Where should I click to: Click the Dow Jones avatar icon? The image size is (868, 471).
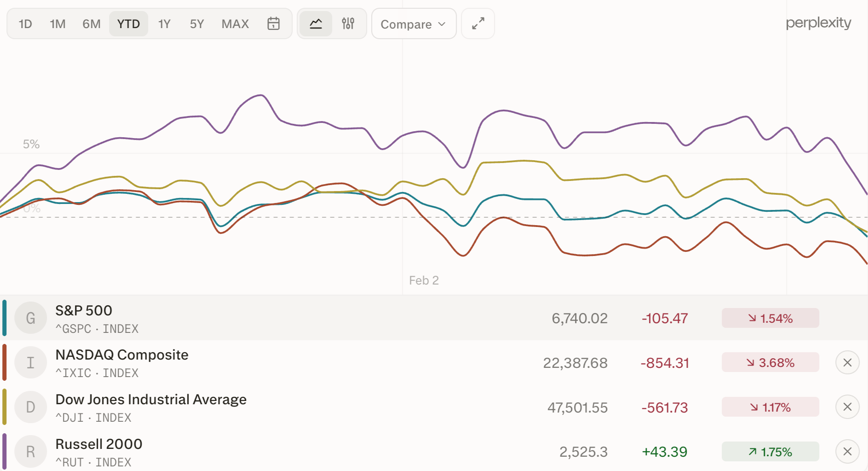coord(30,407)
